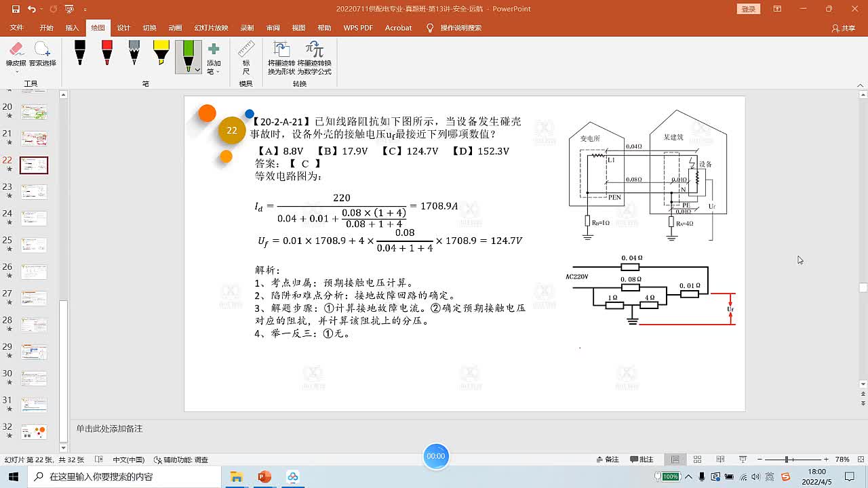Expand the eraser options dropdown
The height and width of the screenshot is (488, 868).
pos(16,71)
